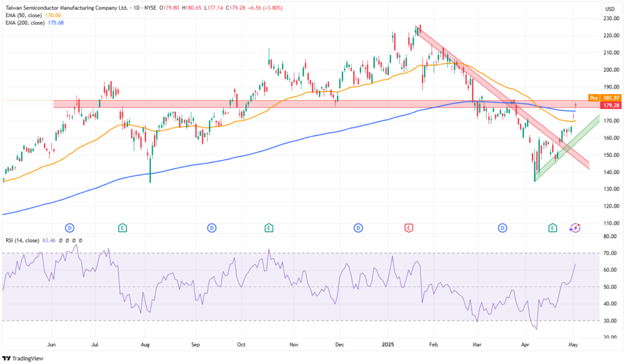Click the Mar label on time axis
626x364 pixels.
(x=477, y=344)
